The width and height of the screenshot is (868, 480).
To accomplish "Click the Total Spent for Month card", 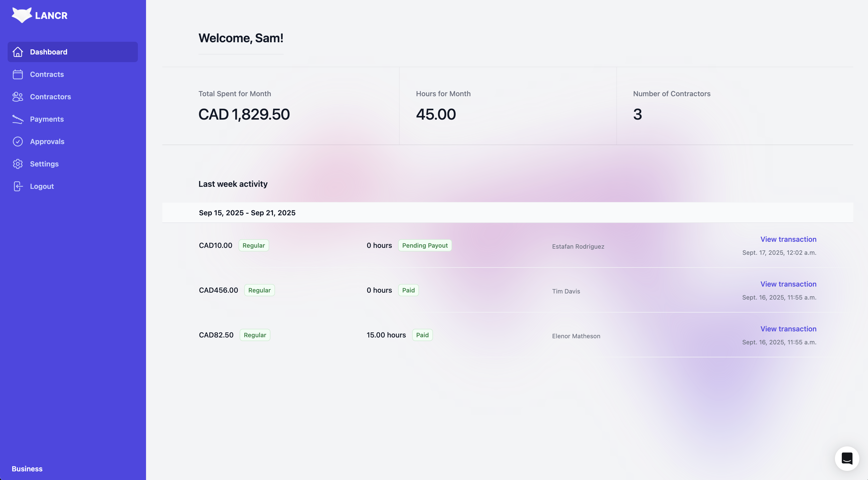I will (x=280, y=106).
